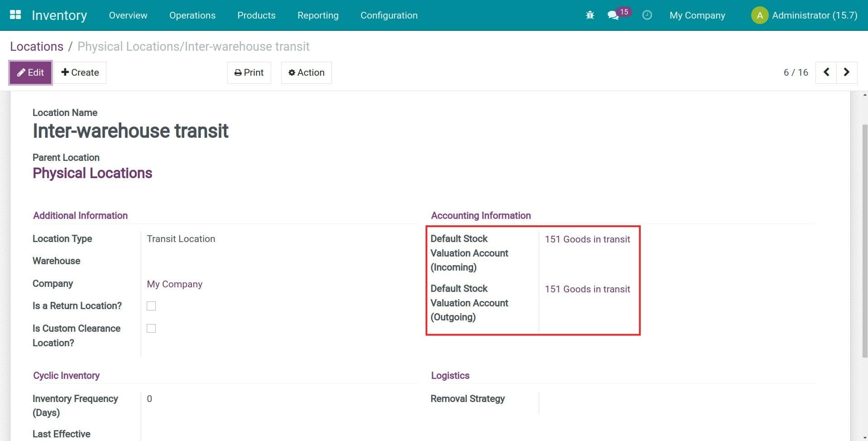Screen dimensions: 868x441
Task: Click the vertical scrollbar on the right
Action: tap(864, 240)
